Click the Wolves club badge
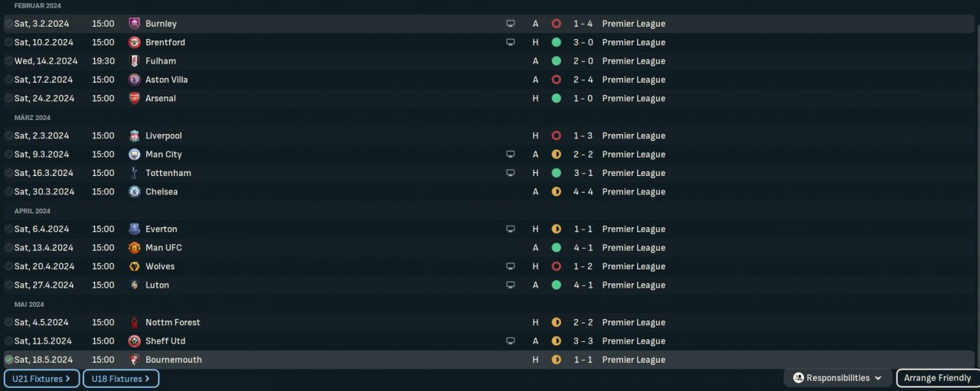980x391 pixels. (x=135, y=267)
